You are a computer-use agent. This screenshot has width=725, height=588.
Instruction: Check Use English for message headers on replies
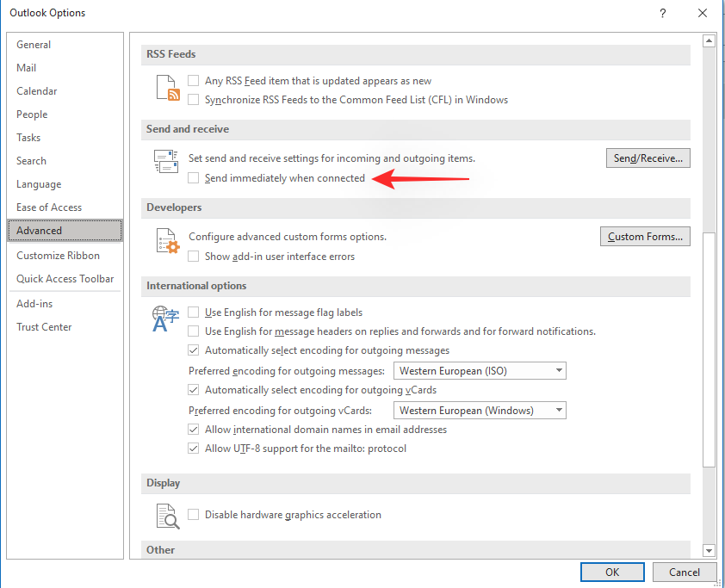point(193,331)
